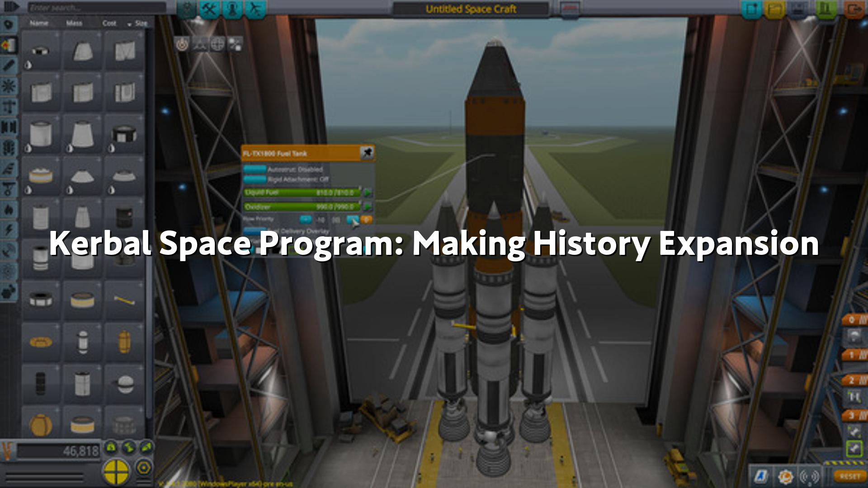
Task: Select the Place gizmo tool
Action: coord(182,44)
